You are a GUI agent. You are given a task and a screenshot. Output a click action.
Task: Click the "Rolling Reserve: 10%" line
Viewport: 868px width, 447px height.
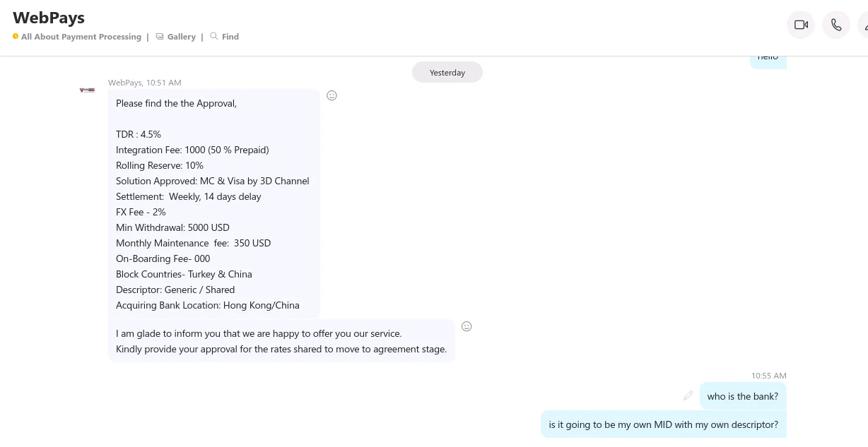click(x=160, y=165)
